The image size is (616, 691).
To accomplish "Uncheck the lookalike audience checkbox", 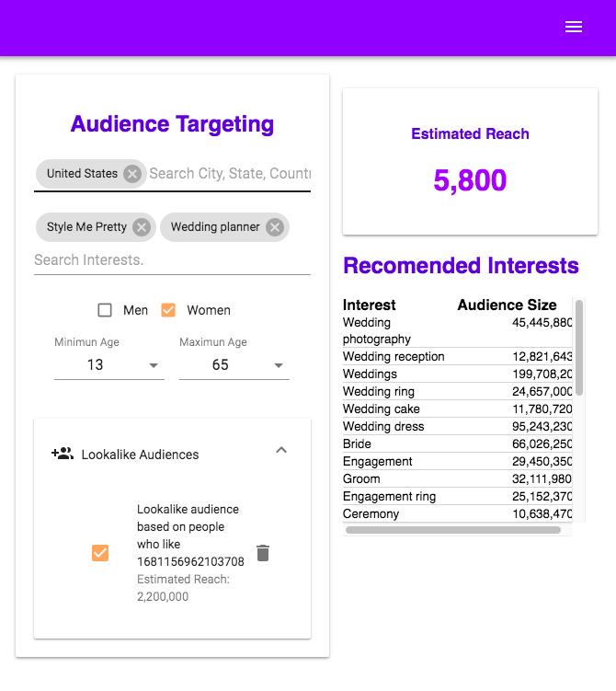I will (x=100, y=553).
